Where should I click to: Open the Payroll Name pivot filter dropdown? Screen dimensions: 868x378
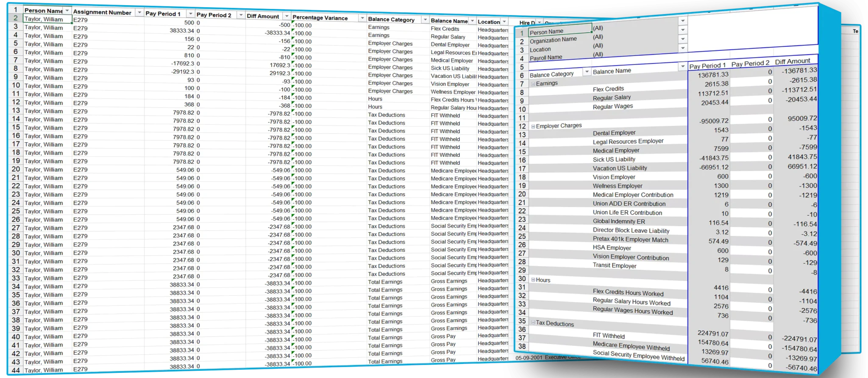[x=682, y=48]
